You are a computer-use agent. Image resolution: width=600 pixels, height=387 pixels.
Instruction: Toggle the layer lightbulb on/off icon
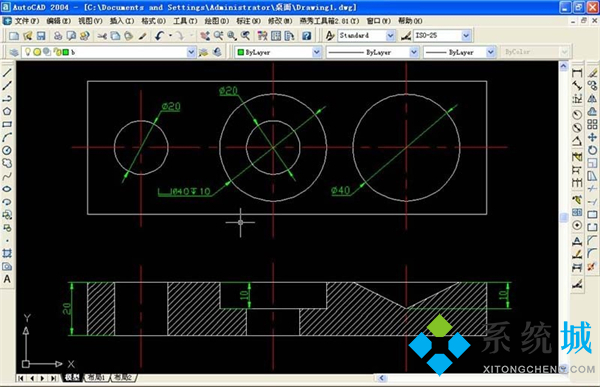(x=28, y=52)
